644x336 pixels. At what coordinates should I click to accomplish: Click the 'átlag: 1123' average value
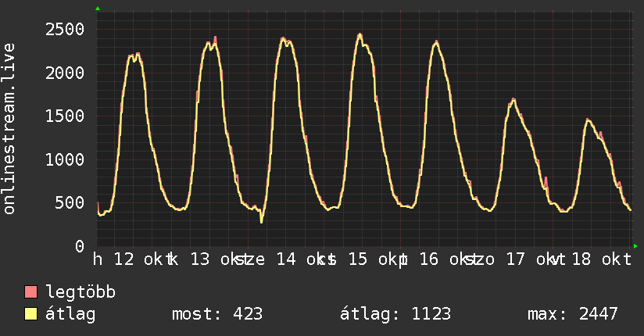[x=395, y=314]
